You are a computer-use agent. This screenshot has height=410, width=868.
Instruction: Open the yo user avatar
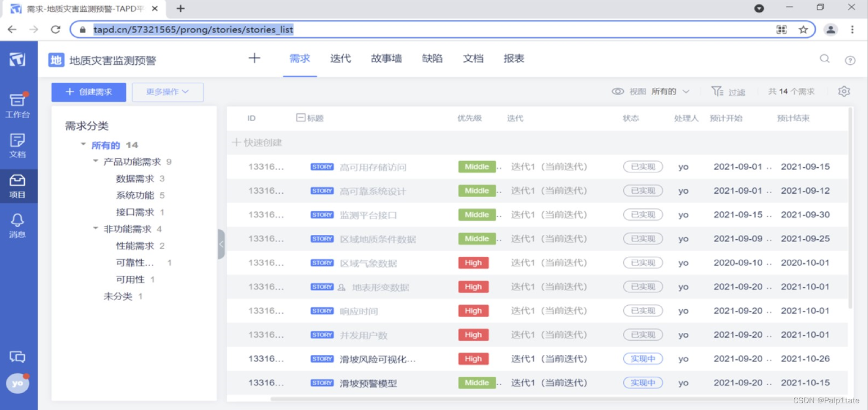tap(17, 383)
